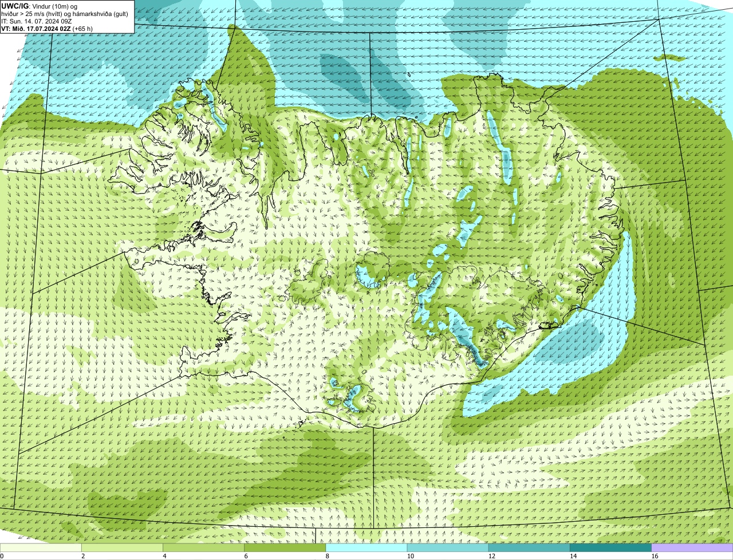This screenshot has width=733, height=560.
Task: Click the "10" label on the color scale
Action: click(410, 556)
